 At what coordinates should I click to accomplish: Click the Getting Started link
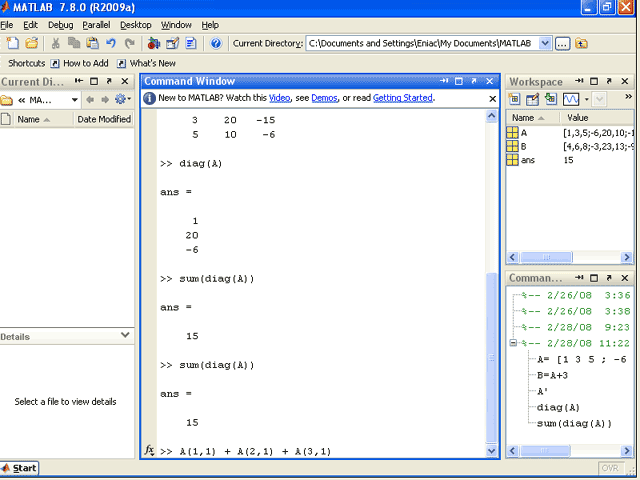pyautogui.click(x=403, y=98)
